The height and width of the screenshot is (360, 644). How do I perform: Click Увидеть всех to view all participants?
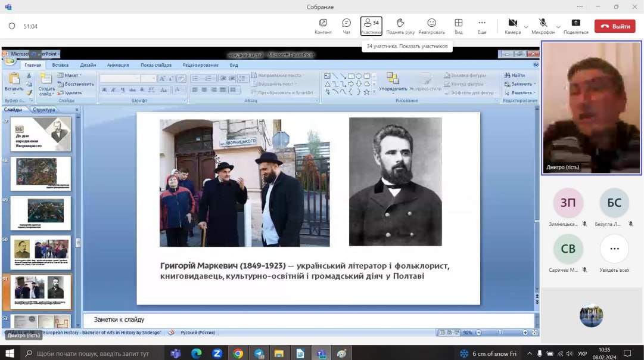click(614, 249)
